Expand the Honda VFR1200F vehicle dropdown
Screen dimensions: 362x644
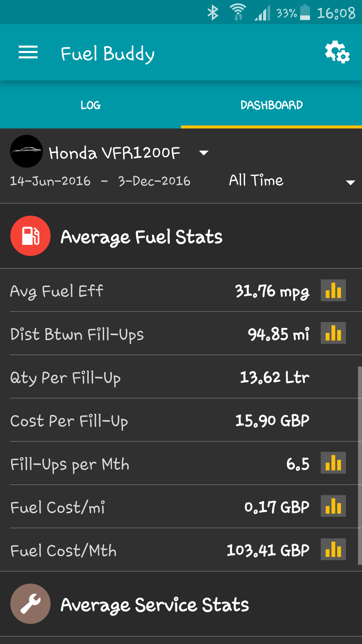tap(203, 153)
